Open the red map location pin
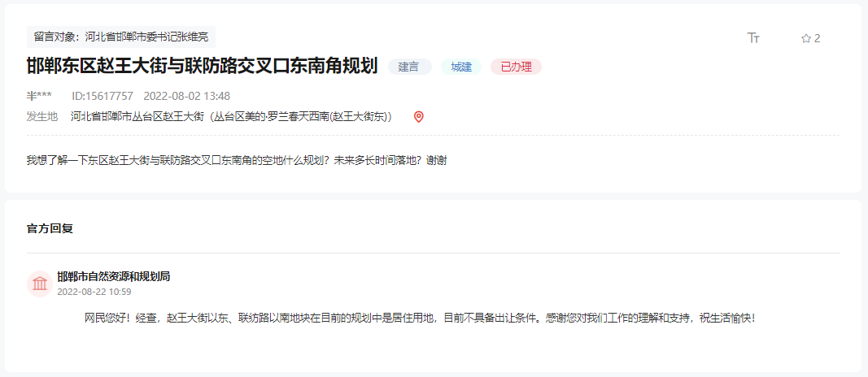The width and height of the screenshot is (868, 377). point(418,117)
